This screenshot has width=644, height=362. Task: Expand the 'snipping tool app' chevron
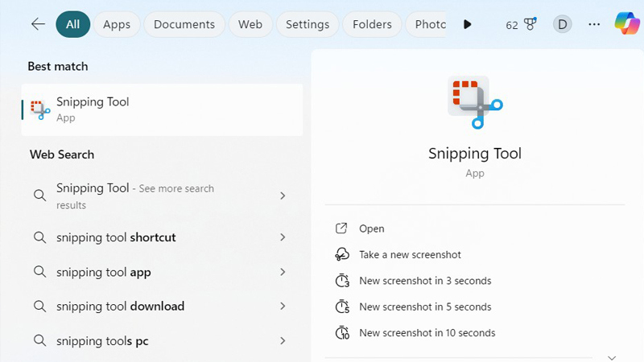(x=283, y=272)
